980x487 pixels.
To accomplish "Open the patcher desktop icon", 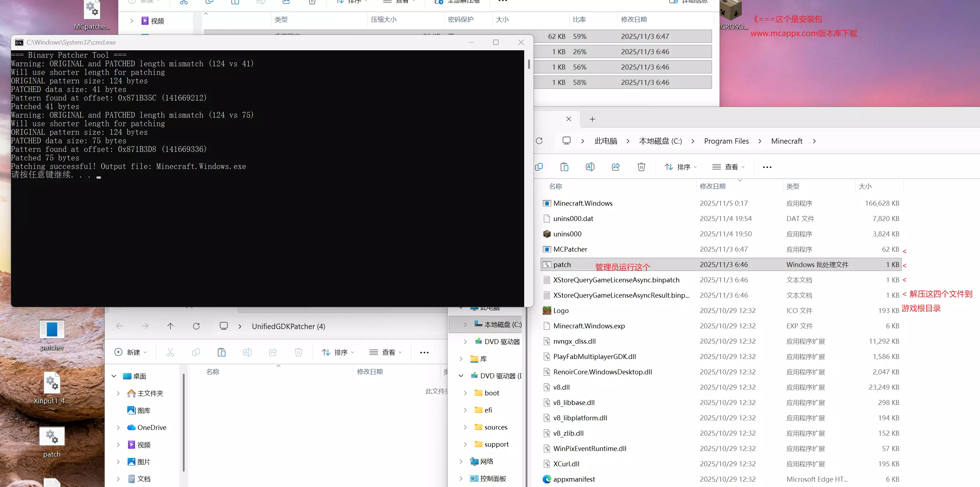I will coord(52,335).
